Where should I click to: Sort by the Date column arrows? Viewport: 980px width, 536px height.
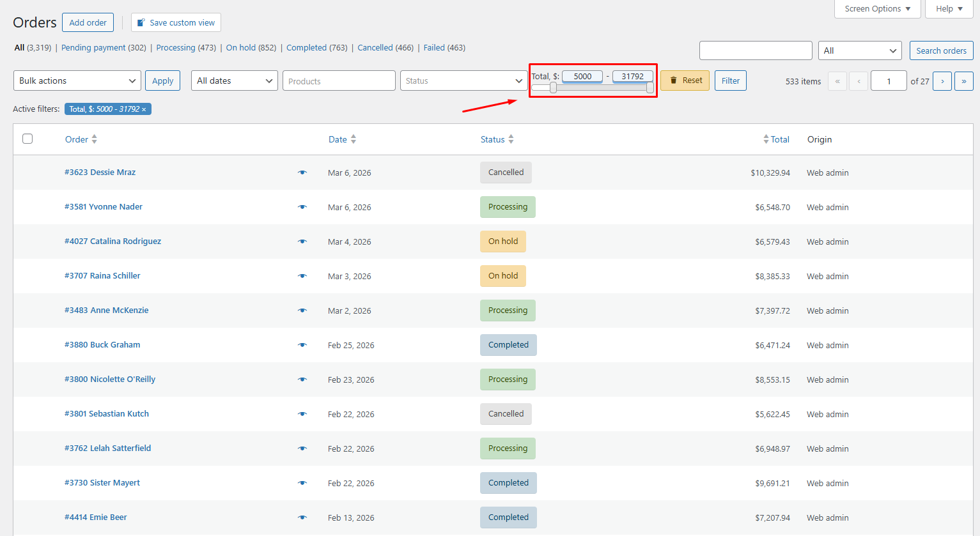(354, 139)
